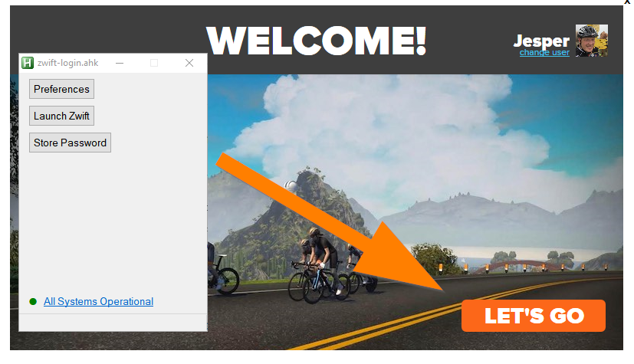Viewport: 634px width, 364px height.
Task: Follow the change user link
Action: pyautogui.click(x=544, y=53)
